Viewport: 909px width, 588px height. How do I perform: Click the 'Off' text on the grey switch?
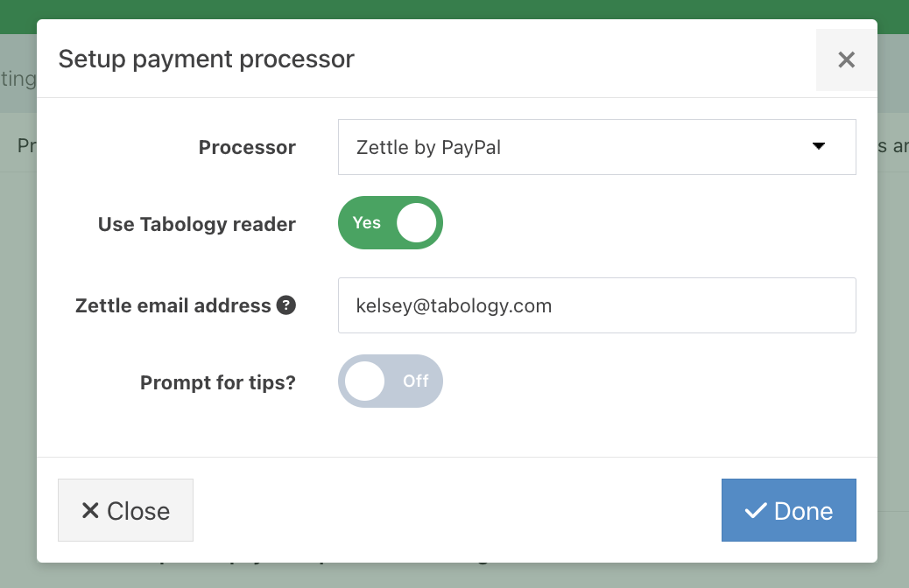click(x=416, y=381)
